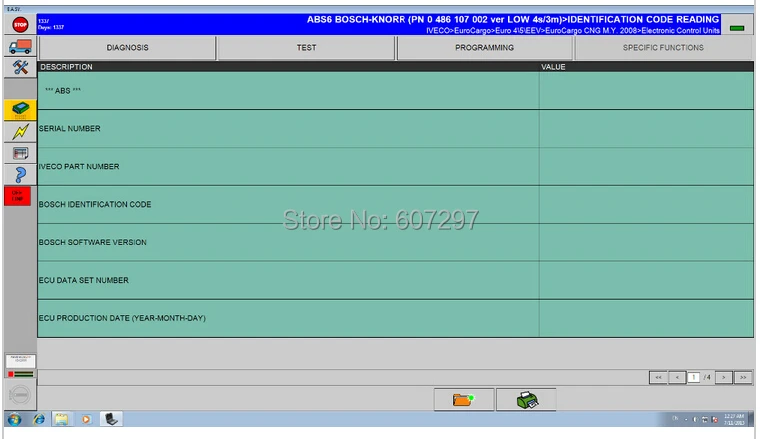Click the red and green signal status indicator

point(20,374)
